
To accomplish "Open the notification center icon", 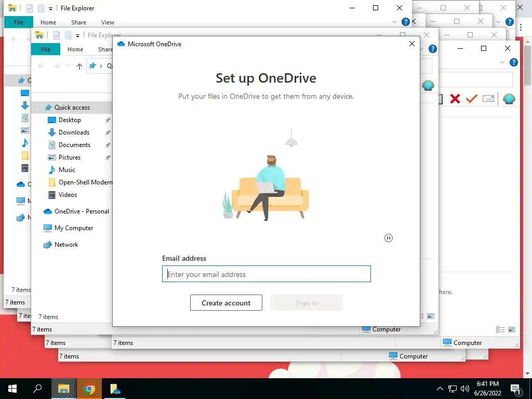I will pyautogui.click(x=515, y=389).
